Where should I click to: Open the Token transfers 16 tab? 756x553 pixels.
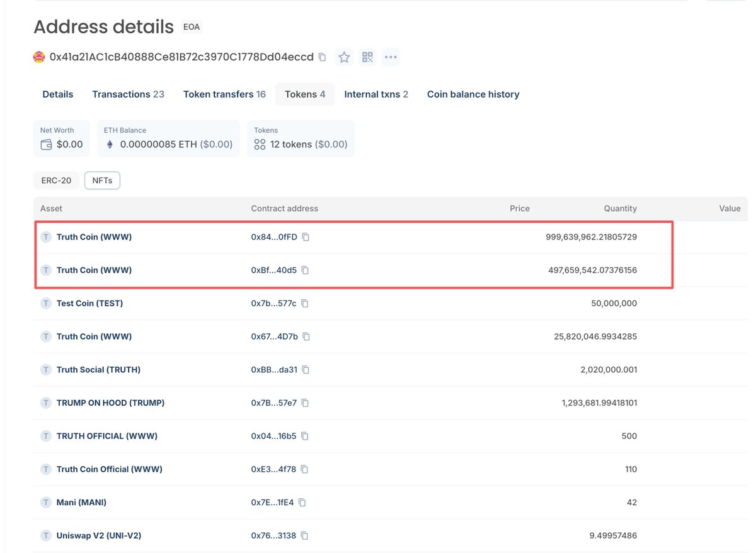click(x=224, y=94)
